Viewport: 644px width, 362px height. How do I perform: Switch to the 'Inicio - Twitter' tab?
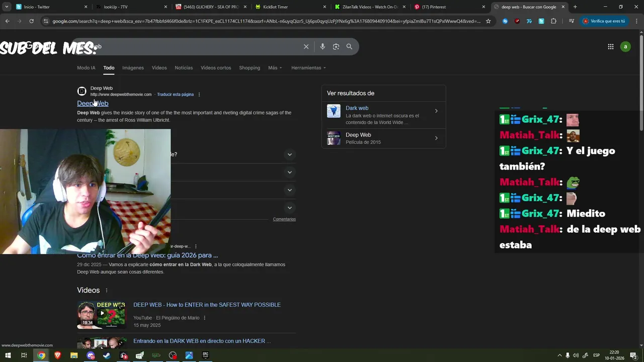pos(50,7)
